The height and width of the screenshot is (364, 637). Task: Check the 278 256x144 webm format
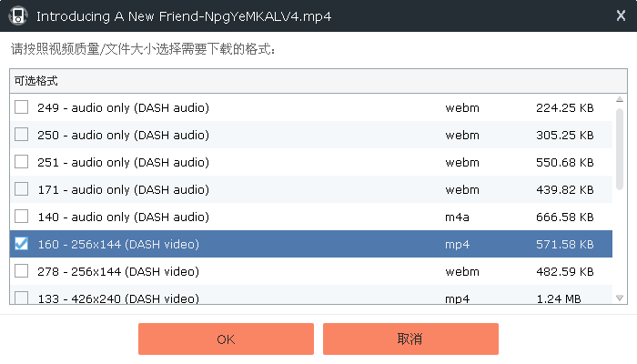pos(21,271)
